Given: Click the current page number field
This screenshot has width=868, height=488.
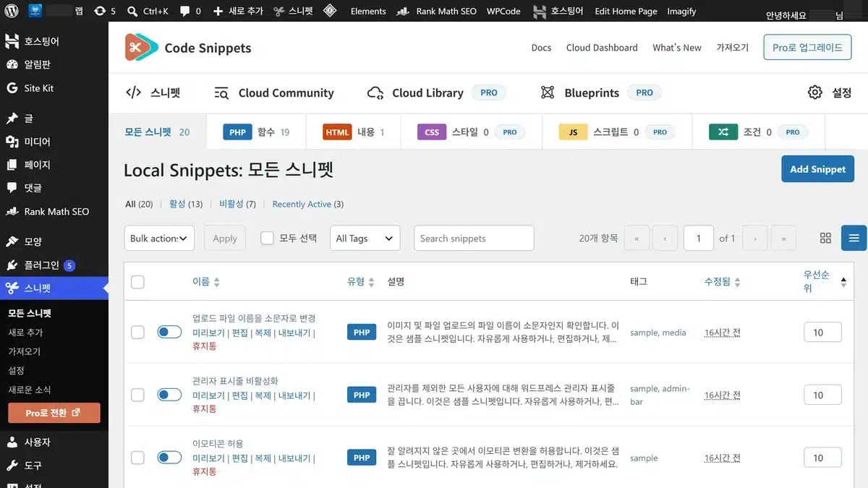Looking at the screenshot, I should (x=699, y=238).
